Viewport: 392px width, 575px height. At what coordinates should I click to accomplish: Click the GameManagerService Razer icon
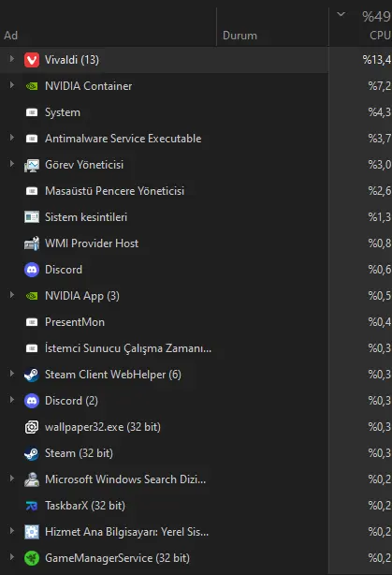click(32, 558)
